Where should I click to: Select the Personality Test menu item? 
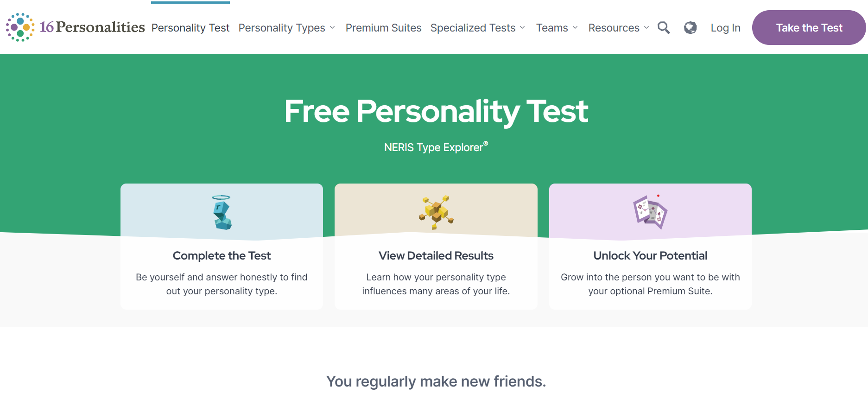pyautogui.click(x=190, y=28)
